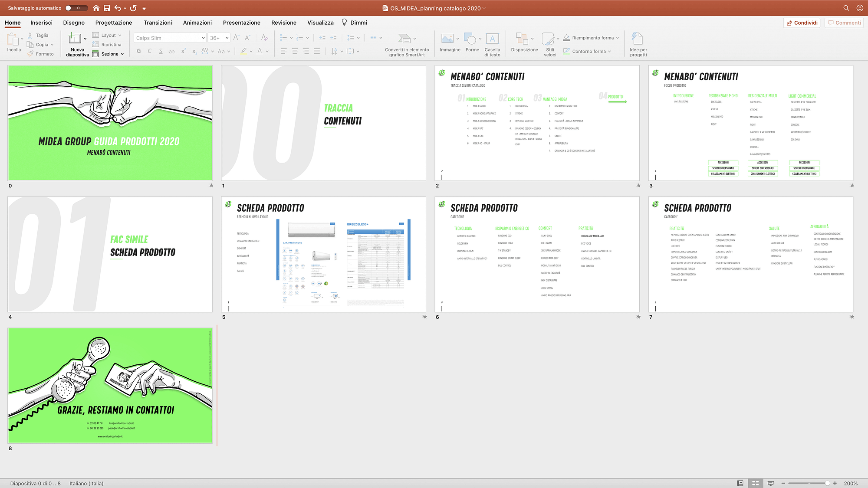Click the Commenti button
868x488 pixels.
click(x=844, y=23)
